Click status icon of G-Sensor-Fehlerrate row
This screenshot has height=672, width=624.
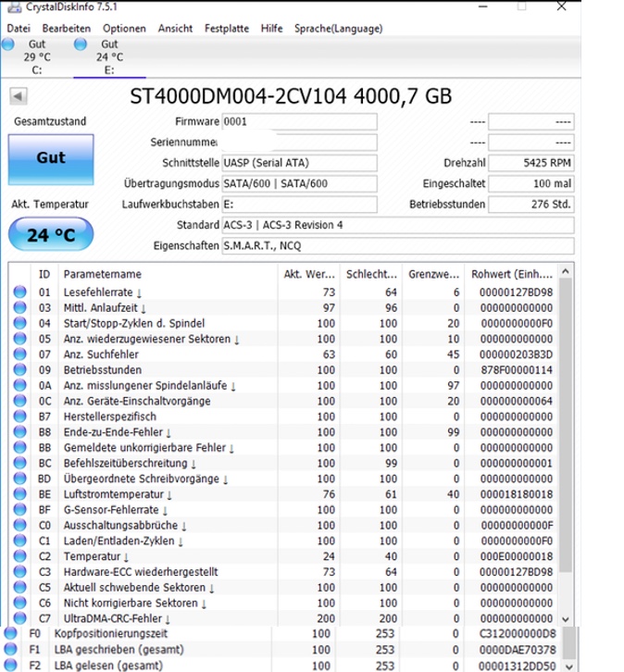coord(19,509)
